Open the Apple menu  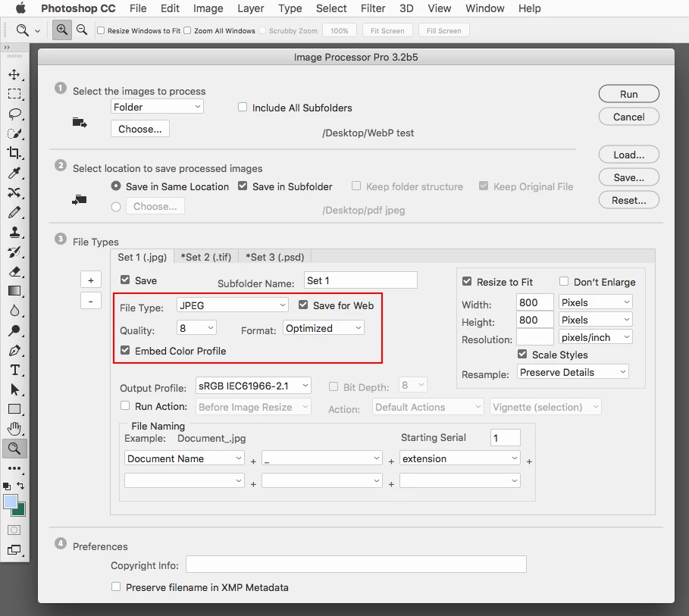pos(20,8)
